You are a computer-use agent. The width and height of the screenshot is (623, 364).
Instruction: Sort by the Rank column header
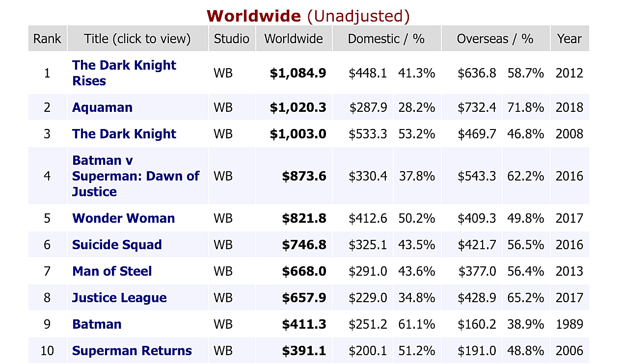pos(47,39)
